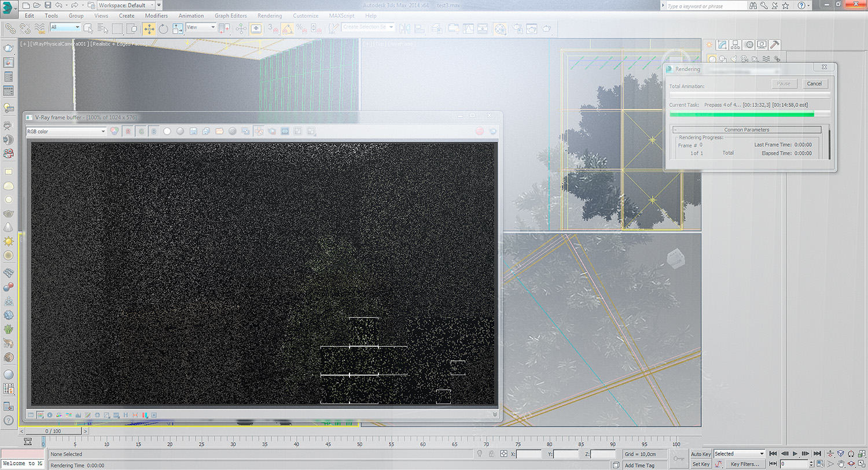This screenshot has height=470, width=868.
Task: Toggle Green channel in frame buffer
Action: tap(141, 131)
